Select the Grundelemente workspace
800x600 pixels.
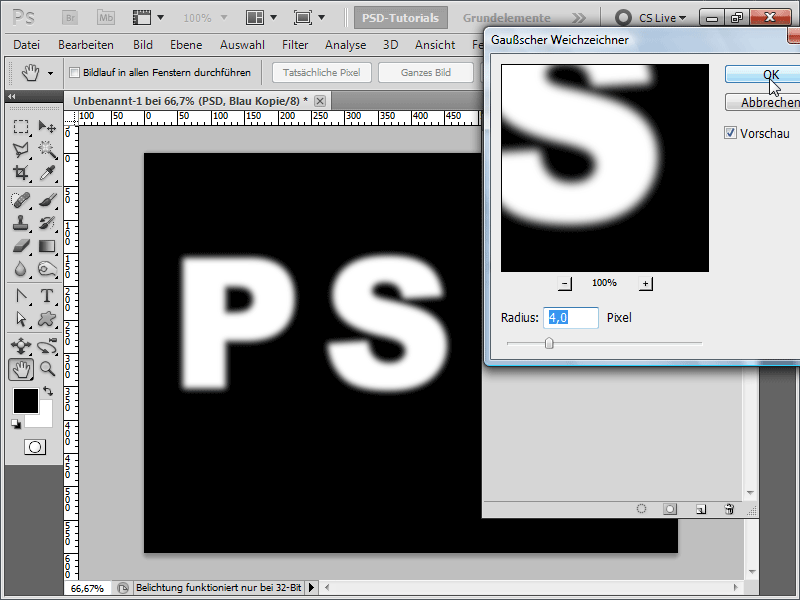507,18
